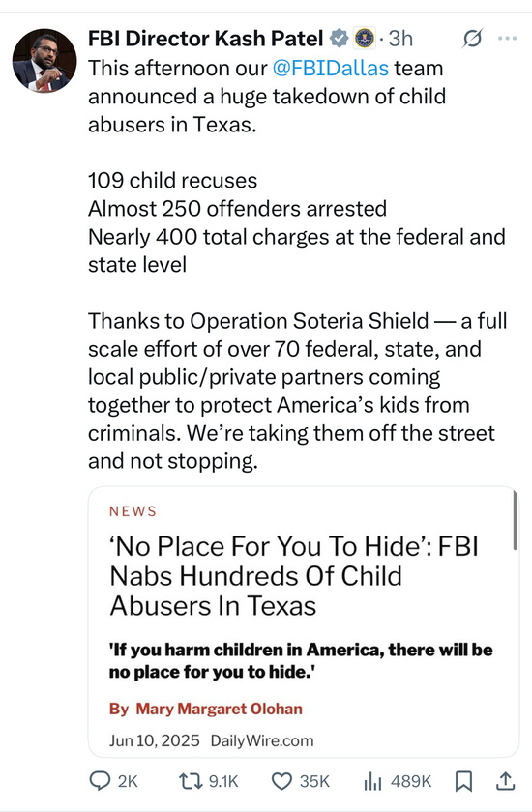Click the FBI Director Kash Patel name
The image size is (532, 812).
206,39
